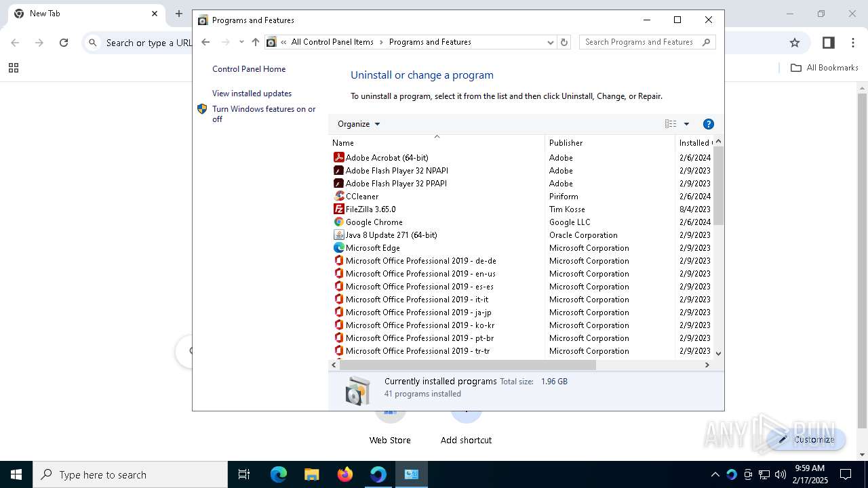Click the Google Chrome icon in program list

(339, 222)
